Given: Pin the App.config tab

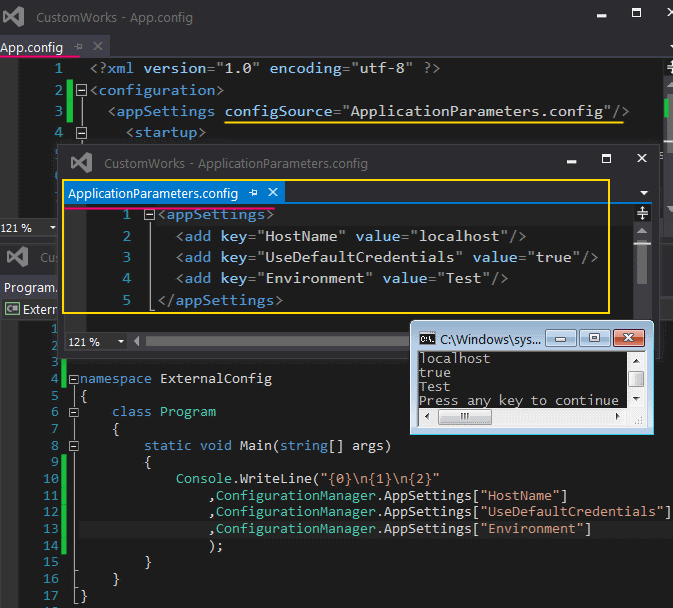Looking at the screenshot, I should [x=80, y=47].
